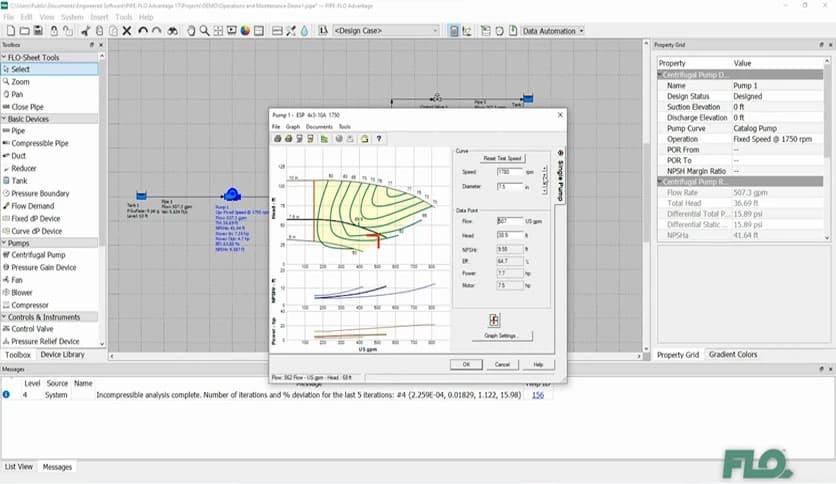836x484 pixels.
Task: Open the Documents menu in pump dialog
Action: [x=319, y=127]
